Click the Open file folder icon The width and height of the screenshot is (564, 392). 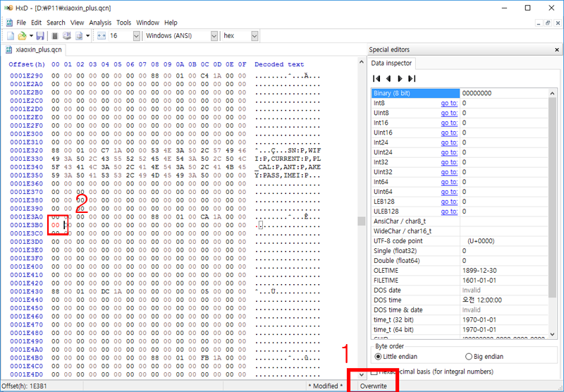coord(23,35)
